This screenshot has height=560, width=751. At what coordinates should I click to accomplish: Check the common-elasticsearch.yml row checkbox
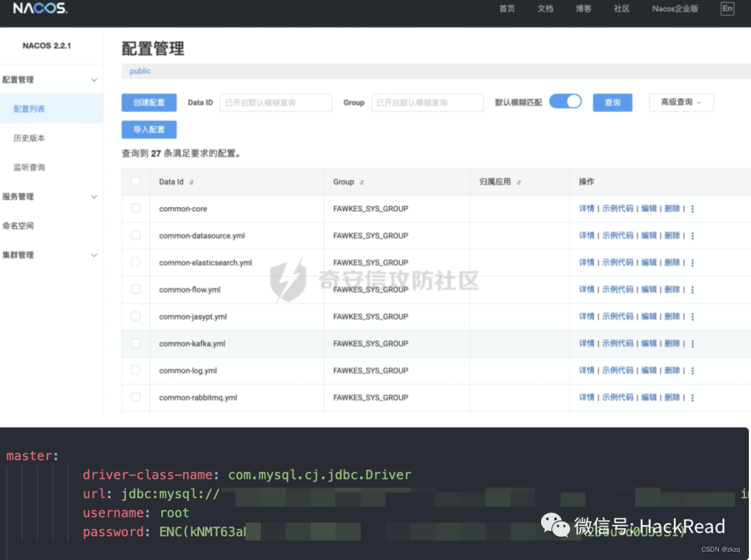point(136,262)
